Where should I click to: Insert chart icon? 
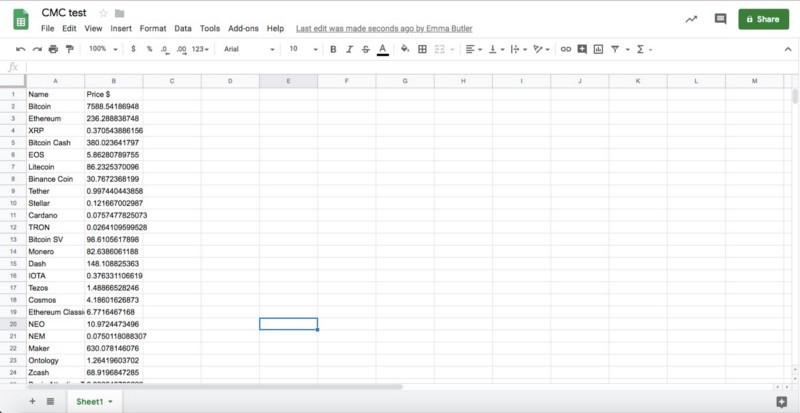(x=598, y=49)
